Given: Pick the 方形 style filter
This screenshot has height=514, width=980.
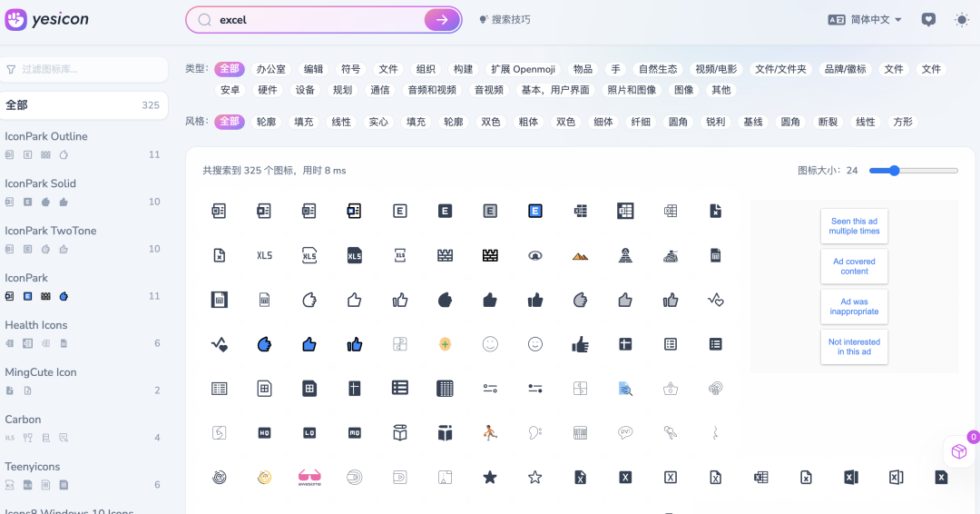Looking at the screenshot, I should click(x=903, y=122).
